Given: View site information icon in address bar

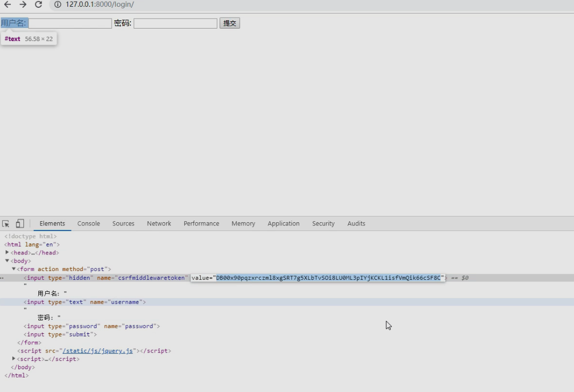Looking at the screenshot, I should point(58,4).
